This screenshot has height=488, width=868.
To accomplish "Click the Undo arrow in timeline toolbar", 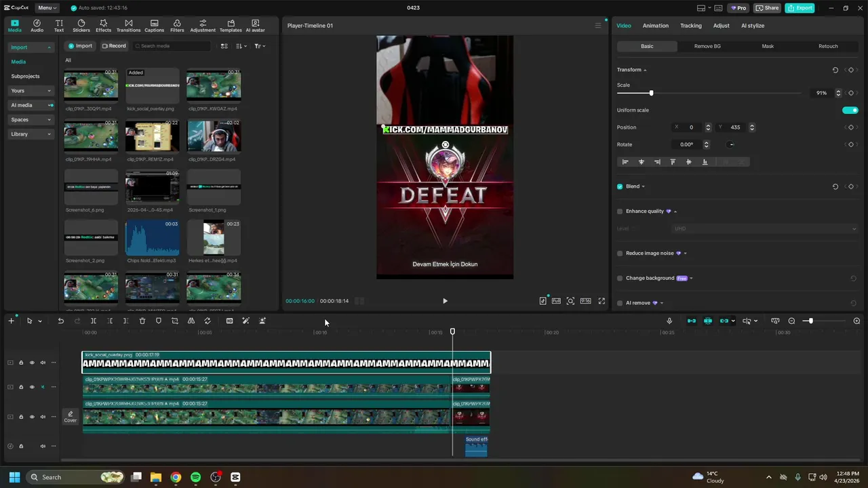I will (60, 321).
